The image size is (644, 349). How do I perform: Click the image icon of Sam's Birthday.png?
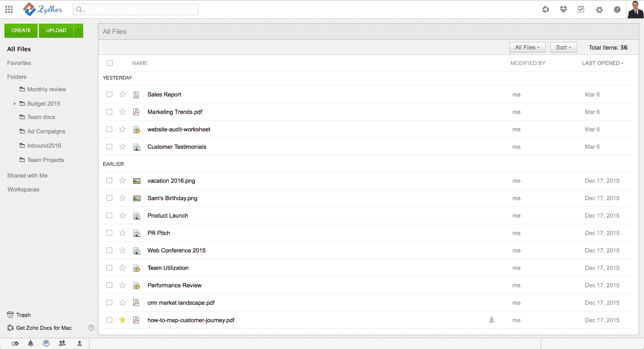pos(137,198)
